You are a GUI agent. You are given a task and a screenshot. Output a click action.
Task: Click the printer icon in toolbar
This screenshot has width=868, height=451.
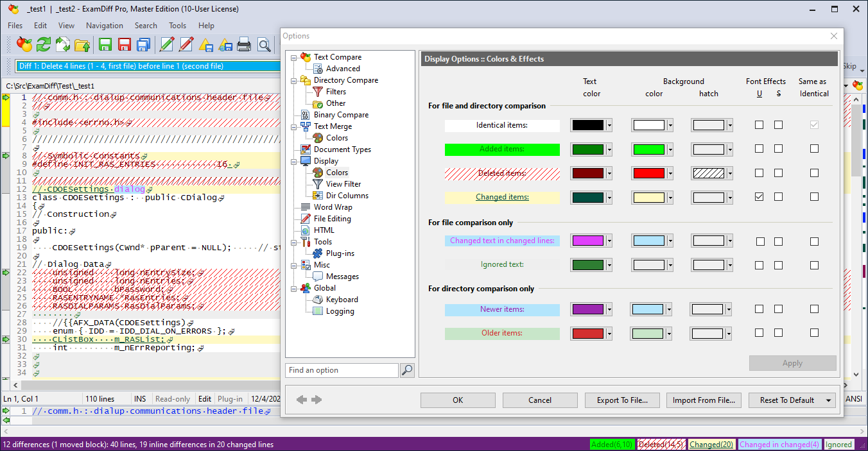[x=244, y=44]
